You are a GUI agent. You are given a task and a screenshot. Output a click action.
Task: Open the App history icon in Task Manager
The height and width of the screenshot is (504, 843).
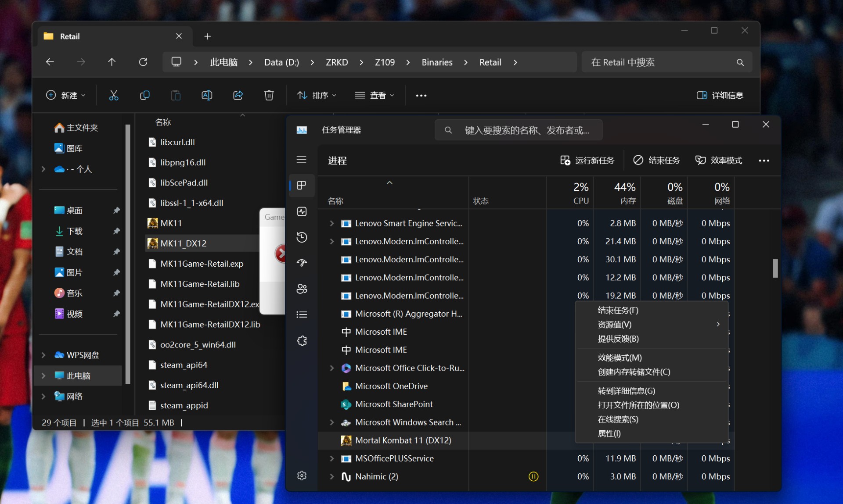point(302,237)
